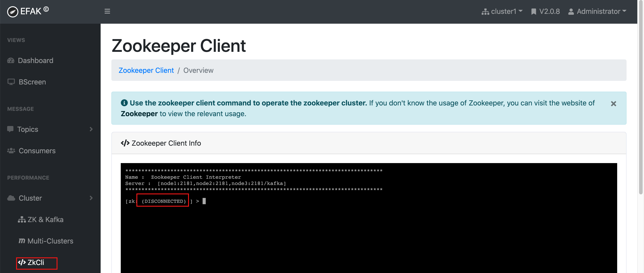Click the terminal command prompt cursor
Image resolution: width=644 pixels, height=273 pixels.
(x=204, y=201)
